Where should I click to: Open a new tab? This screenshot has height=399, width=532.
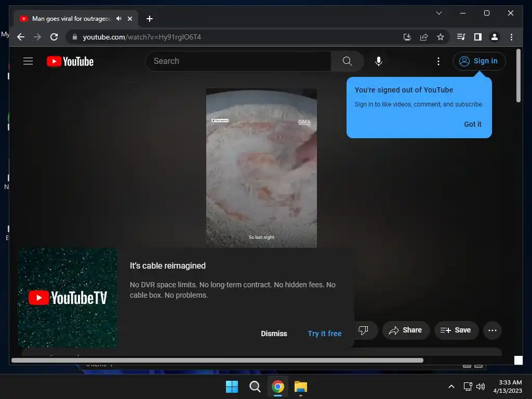tap(149, 19)
